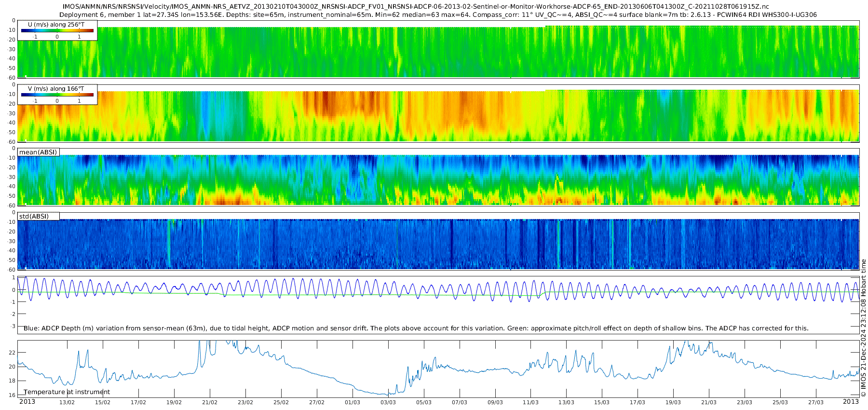This screenshot has width=868, height=410.
Task: Click the 19/03 date tick label
Action: pos(673,403)
